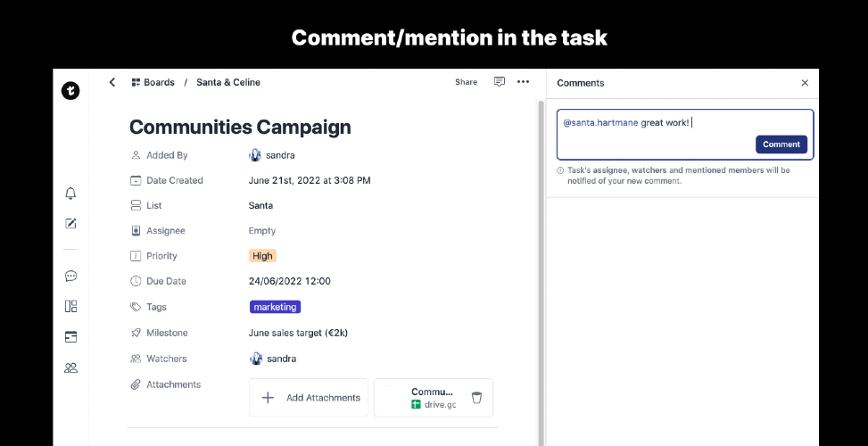868x446 pixels.
Task: Open the chat messages sidebar icon
Action: [x=71, y=277]
